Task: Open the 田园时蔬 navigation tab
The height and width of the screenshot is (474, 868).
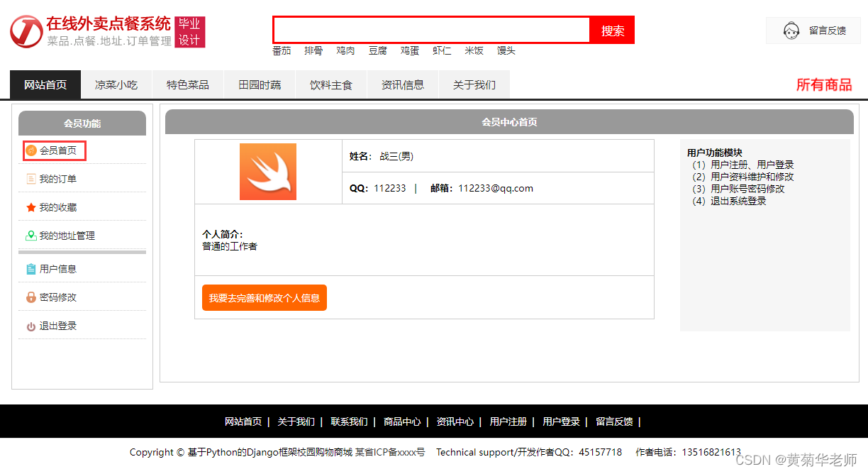Action: (260, 84)
